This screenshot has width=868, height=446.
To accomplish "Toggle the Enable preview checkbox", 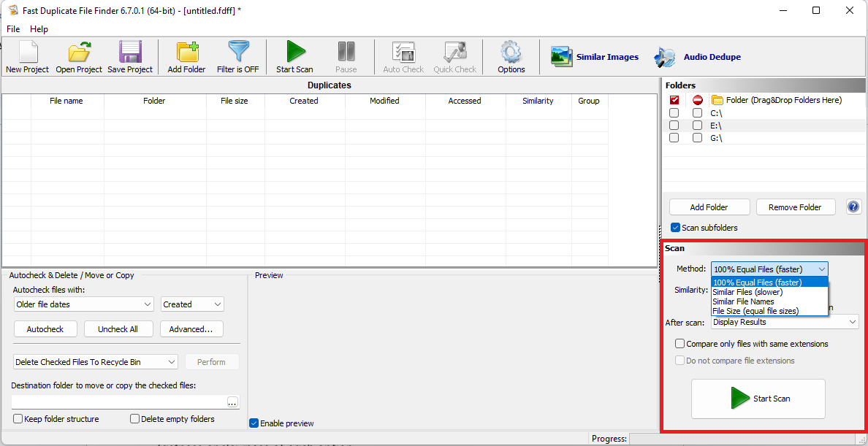I will (x=254, y=423).
